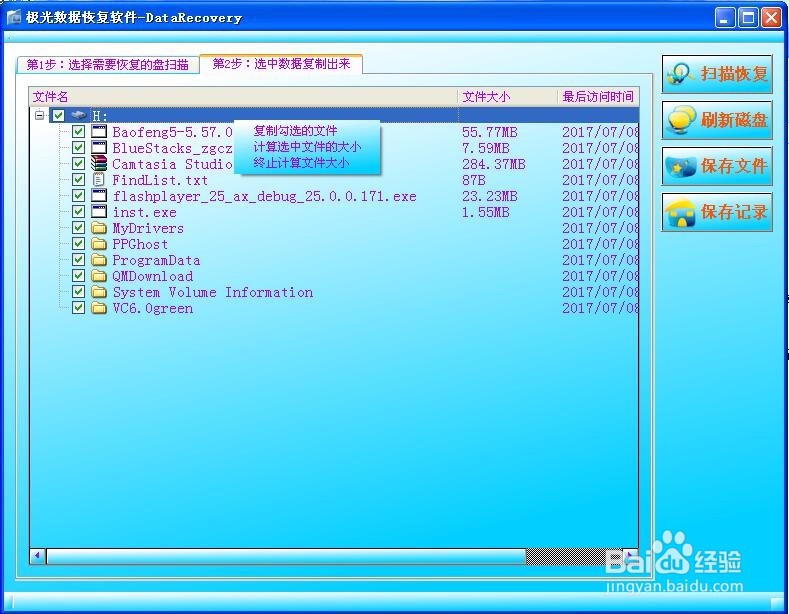The image size is (789, 614).
Task: Choose 计算选中文件的大小 menu entry
Action: 307,147
